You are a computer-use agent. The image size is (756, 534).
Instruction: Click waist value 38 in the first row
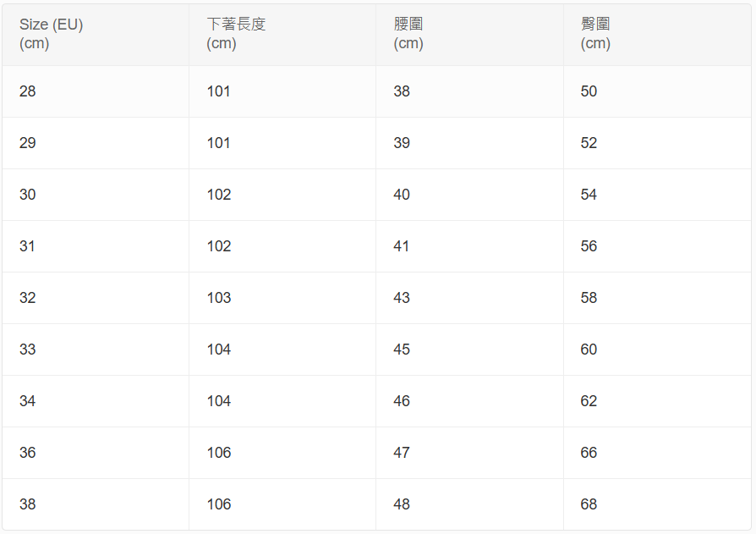(x=402, y=91)
